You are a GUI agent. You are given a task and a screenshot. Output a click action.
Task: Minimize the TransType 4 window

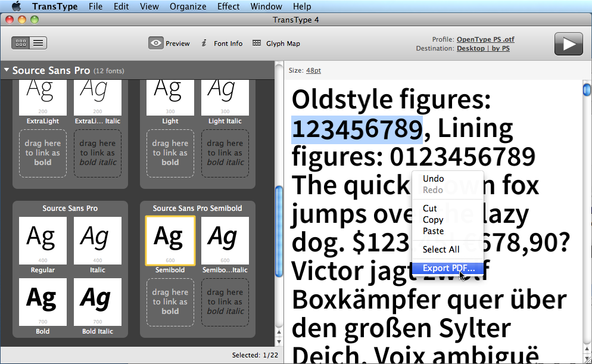pos(22,19)
